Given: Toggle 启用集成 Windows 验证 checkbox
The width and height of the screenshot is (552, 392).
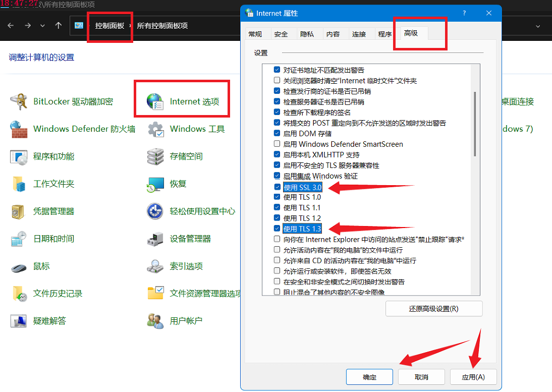Looking at the screenshot, I should 277,176.
